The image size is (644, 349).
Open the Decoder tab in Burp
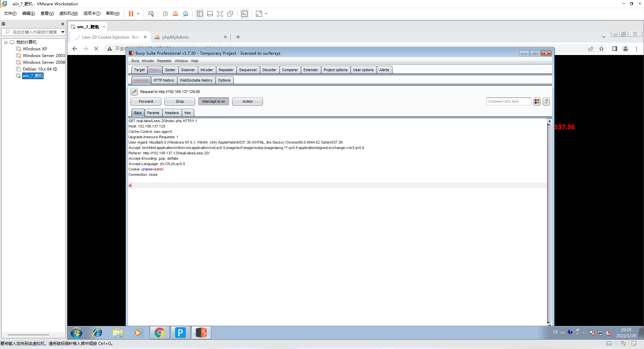click(269, 70)
